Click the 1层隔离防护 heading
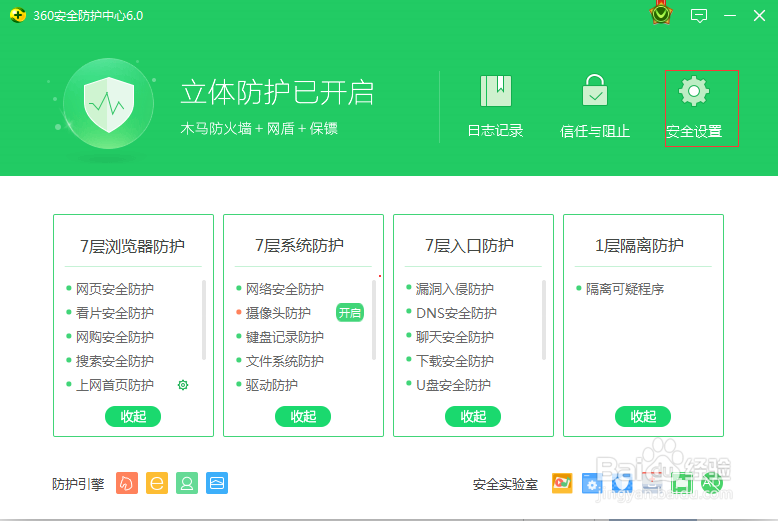The height and width of the screenshot is (521, 778). tap(640, 245)
